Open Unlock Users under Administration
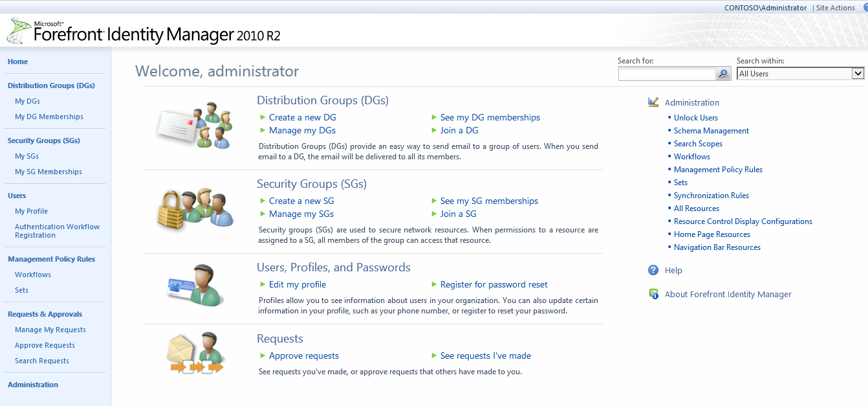This screenshot has width=868, height=406. pyautogui.click(x=695, y=117)
